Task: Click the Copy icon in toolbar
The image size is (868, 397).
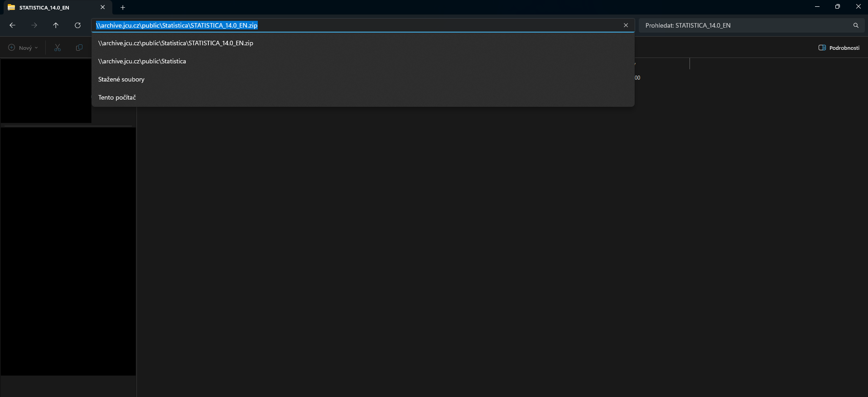Action: point(79,48)
